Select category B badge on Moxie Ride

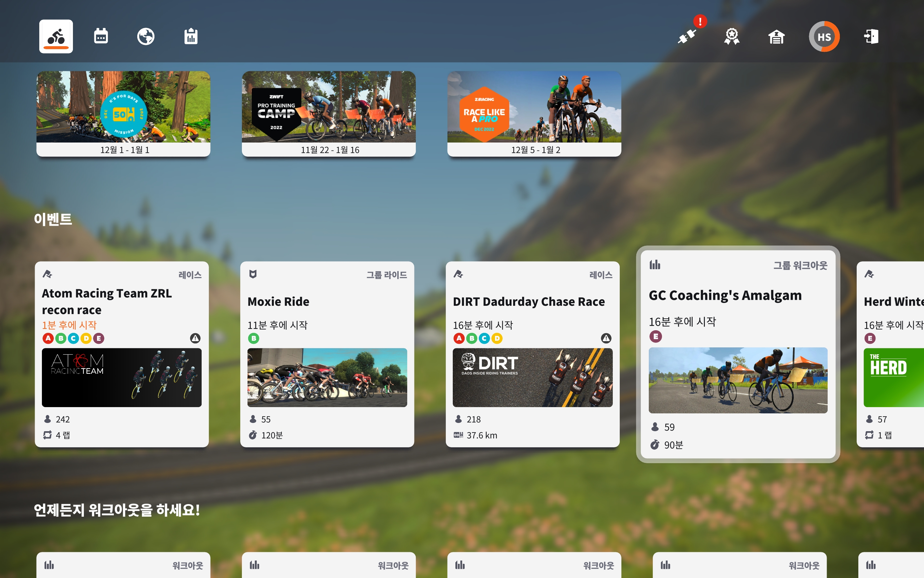[253, 338]
